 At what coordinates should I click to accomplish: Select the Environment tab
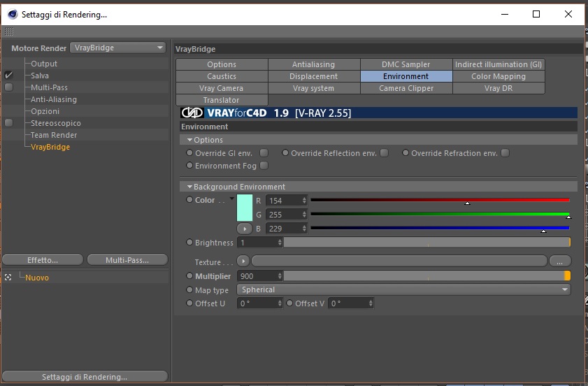406,76
